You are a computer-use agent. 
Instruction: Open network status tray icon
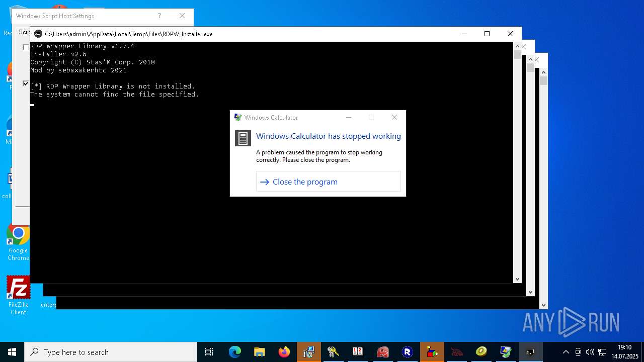(x=602, y=352)
